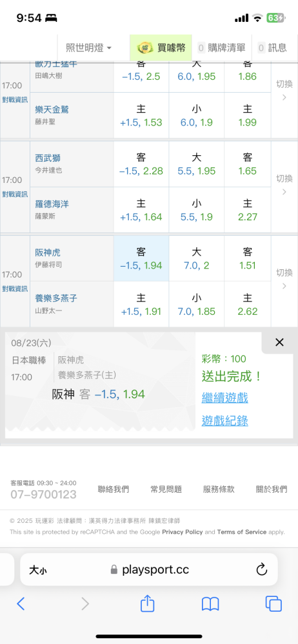Open team page 樂天金鷲
The width and height of the screenshot is (298, 644).
[52, 109]
